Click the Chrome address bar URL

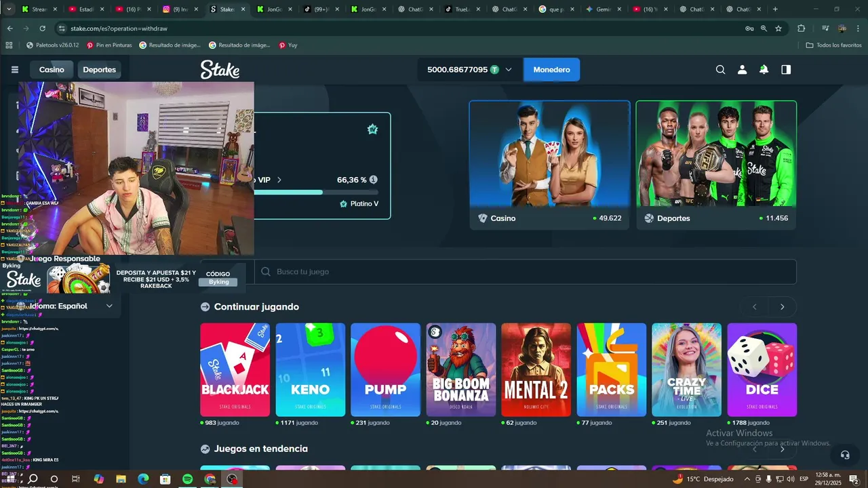119,28
